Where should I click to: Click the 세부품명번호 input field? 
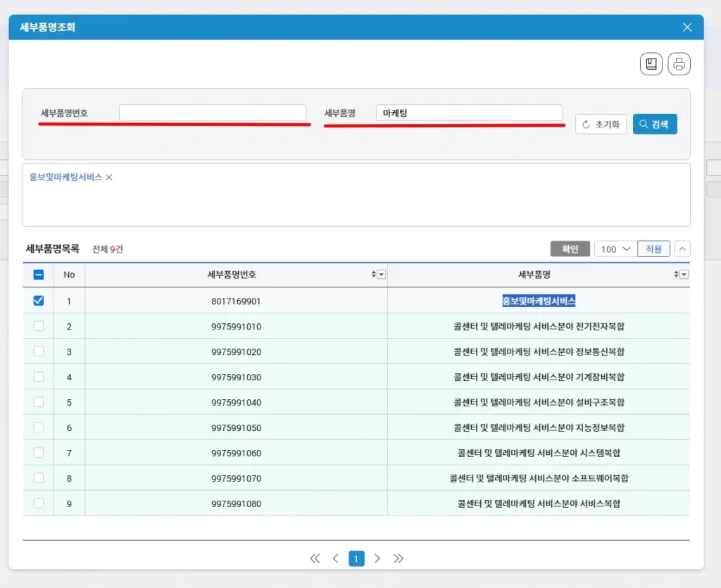pyautogui.click(x=212, y=113)
